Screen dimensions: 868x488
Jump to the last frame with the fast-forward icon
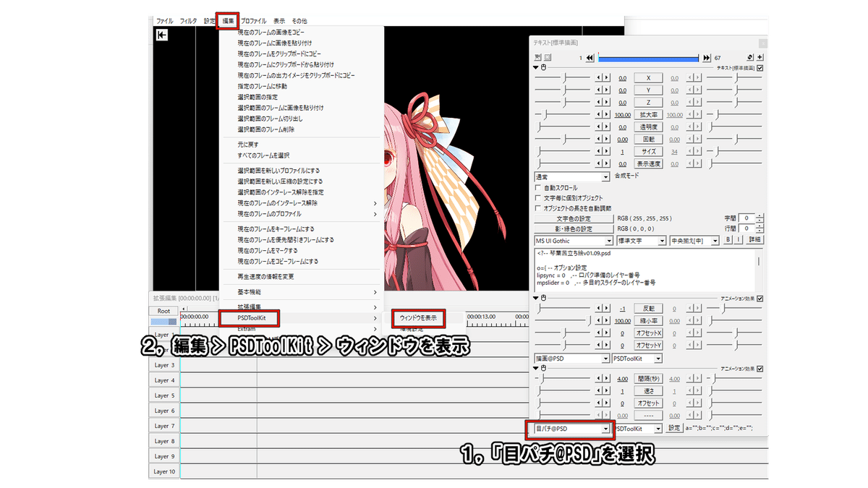coord(707,57)
